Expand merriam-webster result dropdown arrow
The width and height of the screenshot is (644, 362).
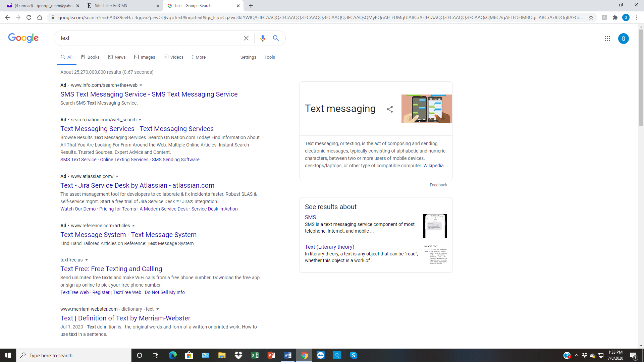pos(158,309)
